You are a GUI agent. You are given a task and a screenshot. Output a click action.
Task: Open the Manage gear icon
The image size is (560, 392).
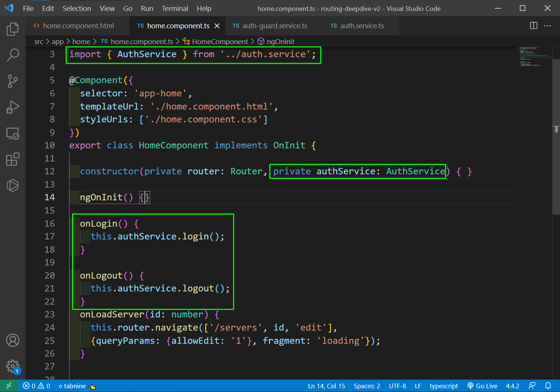13,366
